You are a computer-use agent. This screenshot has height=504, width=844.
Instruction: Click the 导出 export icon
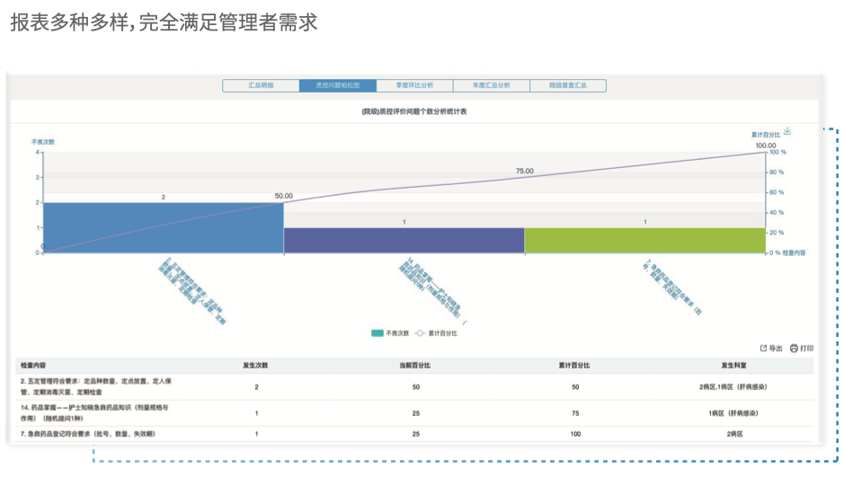[x=764, y=349]
